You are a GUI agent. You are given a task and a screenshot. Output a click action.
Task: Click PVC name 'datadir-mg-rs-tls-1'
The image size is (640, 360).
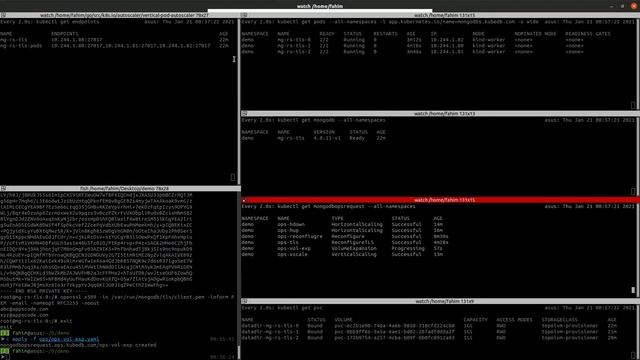pyautogui.click(x=270, y=332)
